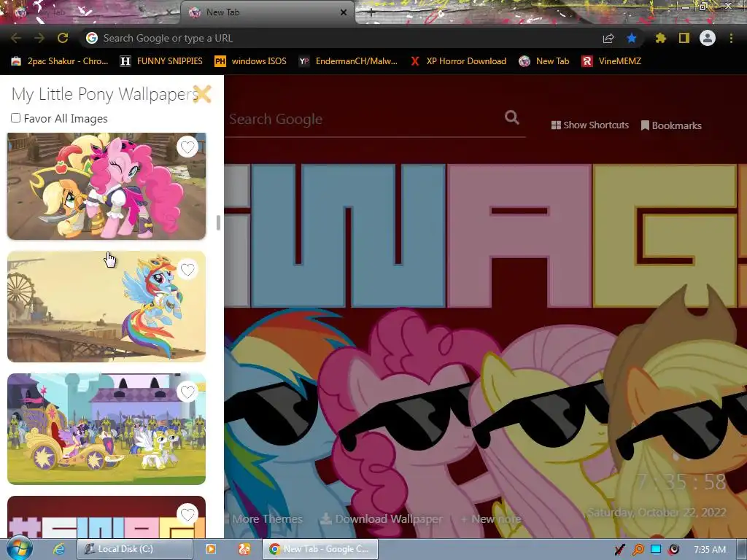Open the Chrome profile avatar
The height and width of the screenshot is (560, 747).
(708, 38)
